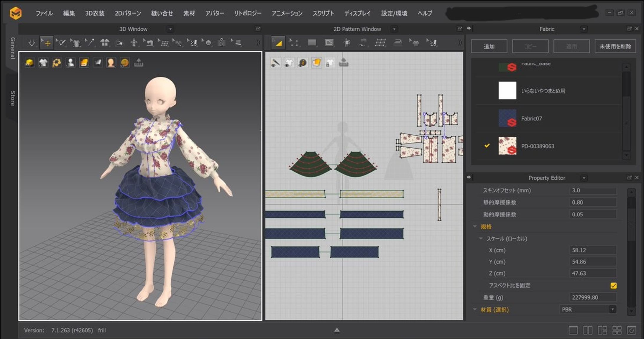Toggle the orange fabric render style in 3D view
The width and height of the screenshot is (644, 339).
pyautogui.click(x=84, y=63)
